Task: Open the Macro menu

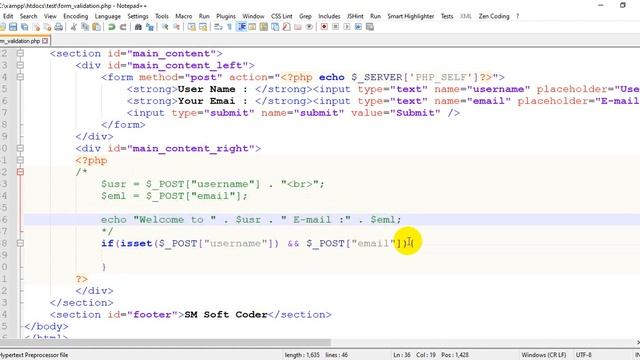Action: tap(184, 16)
